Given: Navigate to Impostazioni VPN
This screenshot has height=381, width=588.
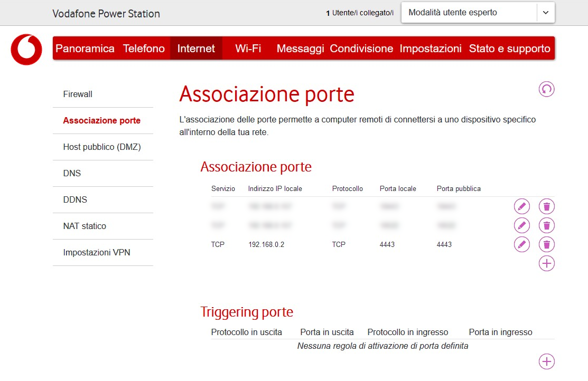Looking at the screenshot, I should point(97,252).
